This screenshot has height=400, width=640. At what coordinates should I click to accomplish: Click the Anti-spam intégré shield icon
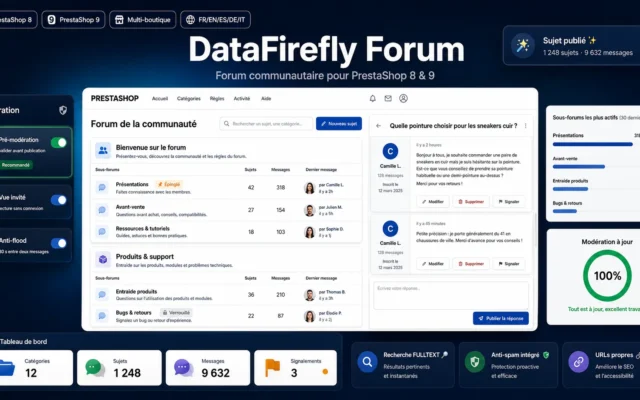(x=475, y=362)
